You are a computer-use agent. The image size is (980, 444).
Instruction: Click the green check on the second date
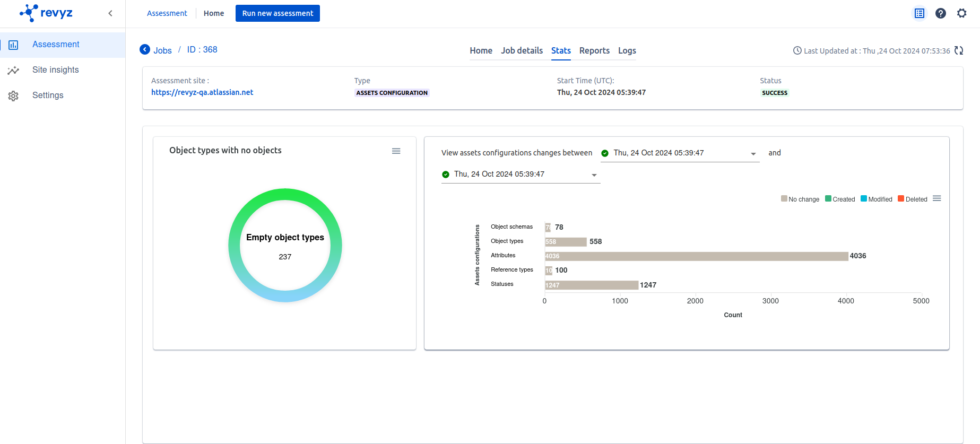coord(446,175)
